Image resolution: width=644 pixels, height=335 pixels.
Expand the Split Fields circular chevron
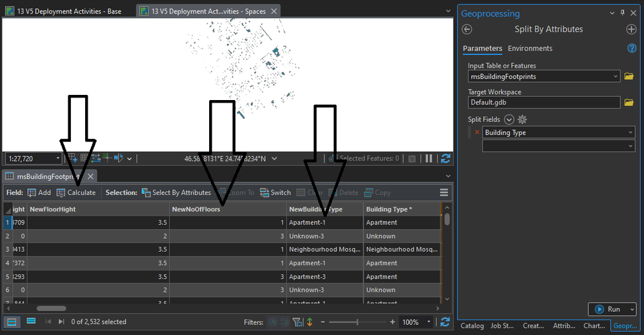coord(509,119)
